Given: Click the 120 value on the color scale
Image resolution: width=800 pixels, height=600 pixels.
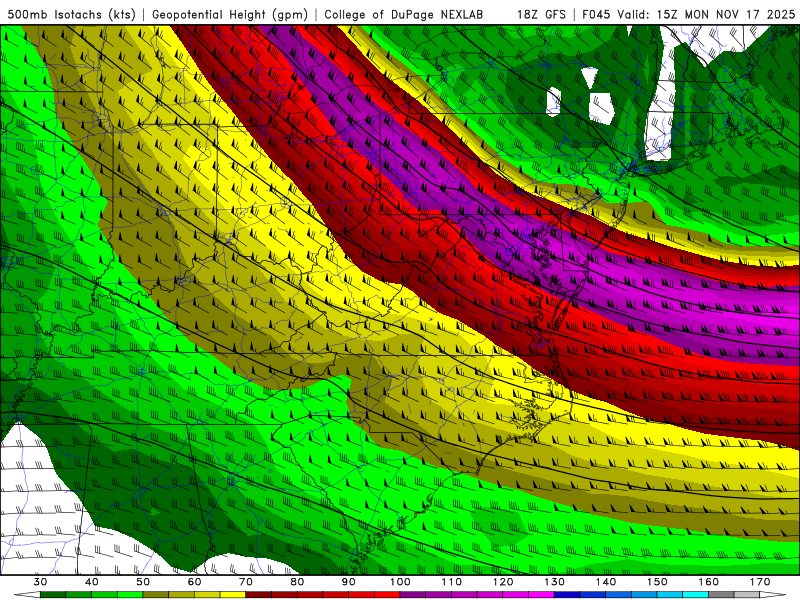Looking at the screenshot, I should point(503,582).
